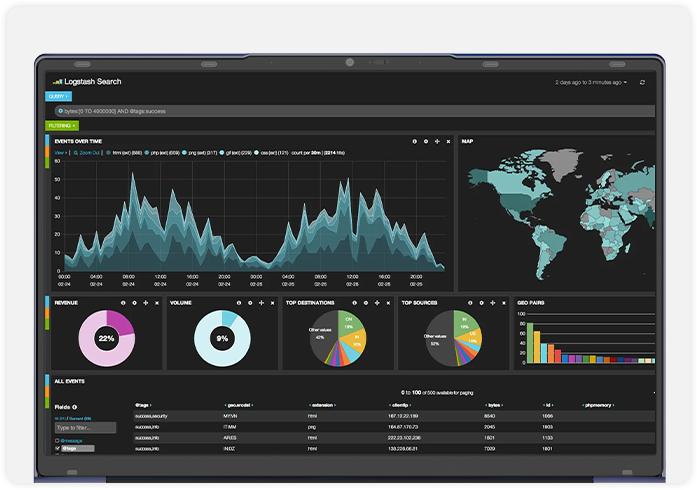Uncheck the @tags field checkbox
Image resolution: width=697 pixels, height=490 pixels.
point(57,449)
